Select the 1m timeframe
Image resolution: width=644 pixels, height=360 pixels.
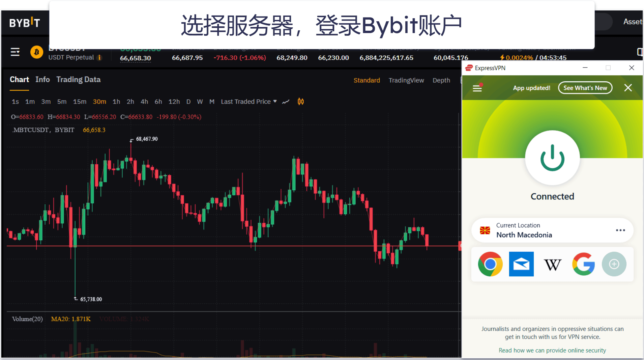pyautogui.click(x=30, y=102)
